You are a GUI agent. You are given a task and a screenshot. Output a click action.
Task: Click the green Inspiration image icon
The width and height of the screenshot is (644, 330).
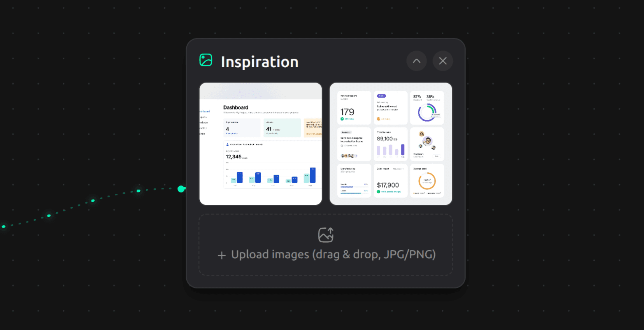coord(206,60)
